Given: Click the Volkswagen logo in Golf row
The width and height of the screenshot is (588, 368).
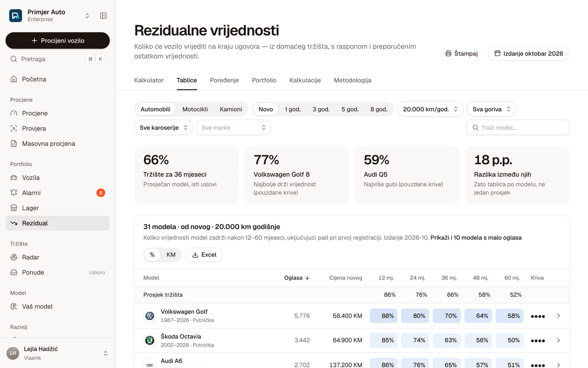Looking at the screenshot, I should pyautogui.click(x=150, y=316).
